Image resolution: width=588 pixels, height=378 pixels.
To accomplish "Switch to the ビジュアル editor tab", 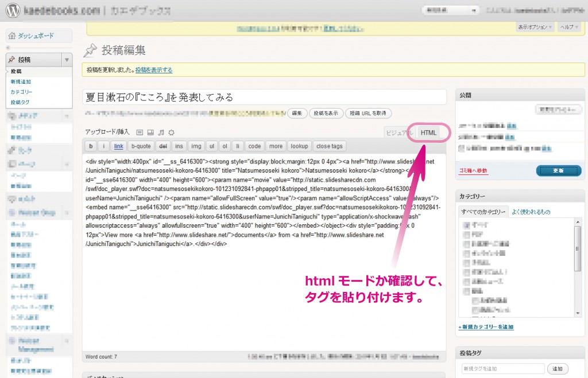I will (400, 133).
